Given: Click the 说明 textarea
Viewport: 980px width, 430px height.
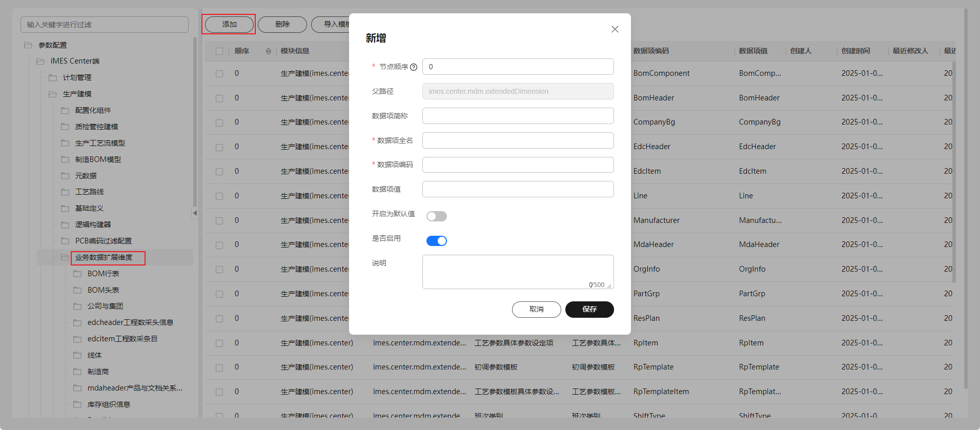Looking at the screenshot, I should click(x=518, y=272).
